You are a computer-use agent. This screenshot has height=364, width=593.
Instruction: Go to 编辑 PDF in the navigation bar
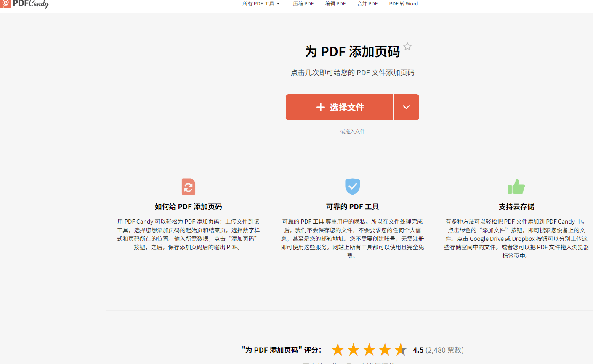click(335, 4)
